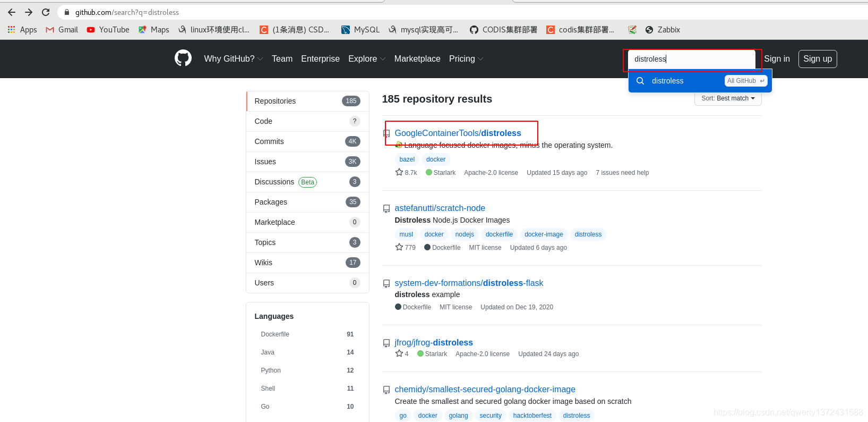Image resolution: width=868 pixels, height=422 pixels.
Task: Click the security topic tag
Action: pyautogui.click(x=491, y=416)
